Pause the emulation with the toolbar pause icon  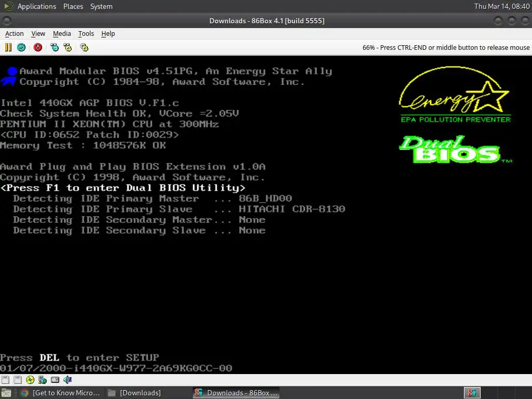click(x=8, y=47)
